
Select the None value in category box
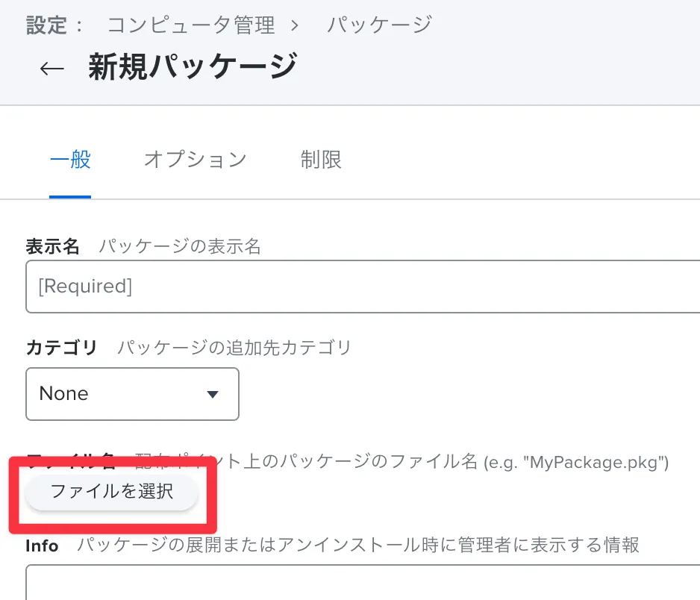pos(64,394)
